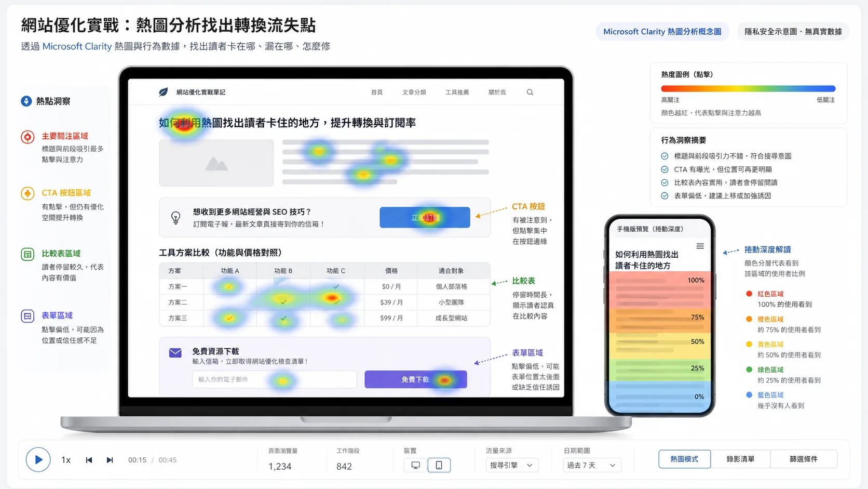
Task: Click the 頁面瀏覽量 value 1,234
Action: (x=280, y=467)
